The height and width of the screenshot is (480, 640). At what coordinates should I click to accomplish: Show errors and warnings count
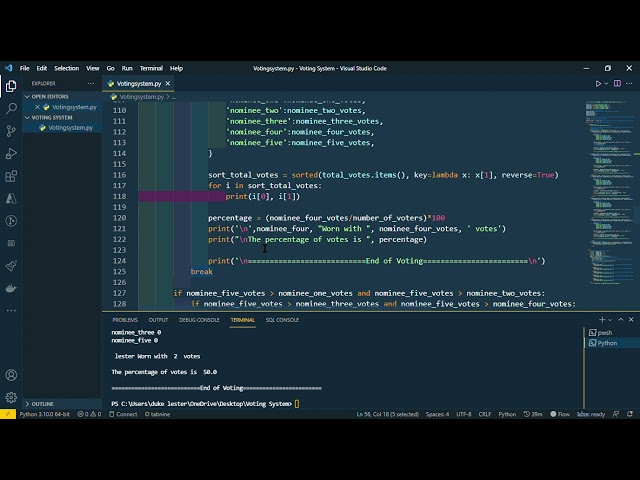click(89, 414)
